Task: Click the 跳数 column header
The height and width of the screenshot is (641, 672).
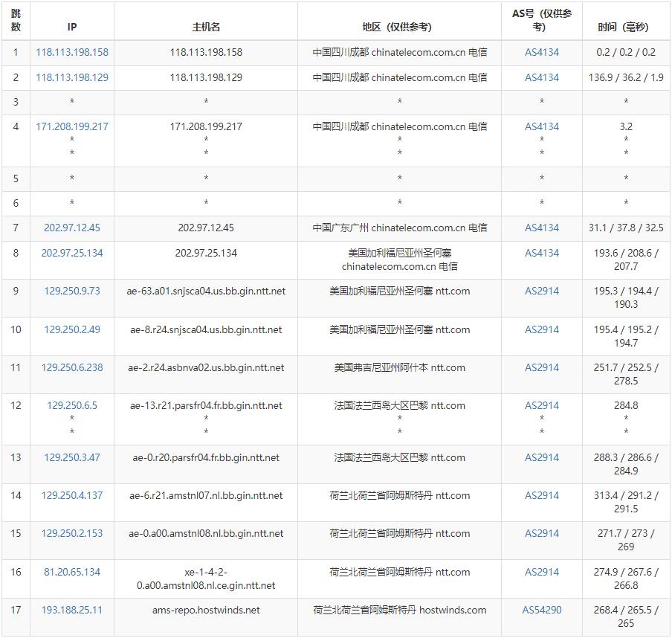Action: pyautogui.click(x=16, y=20)
